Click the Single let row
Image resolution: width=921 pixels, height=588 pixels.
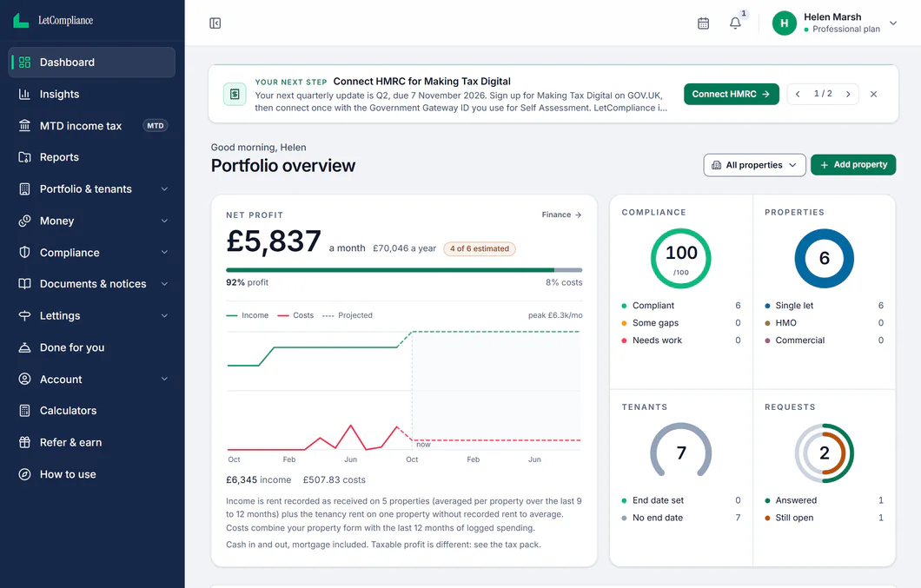click(824, 306)
